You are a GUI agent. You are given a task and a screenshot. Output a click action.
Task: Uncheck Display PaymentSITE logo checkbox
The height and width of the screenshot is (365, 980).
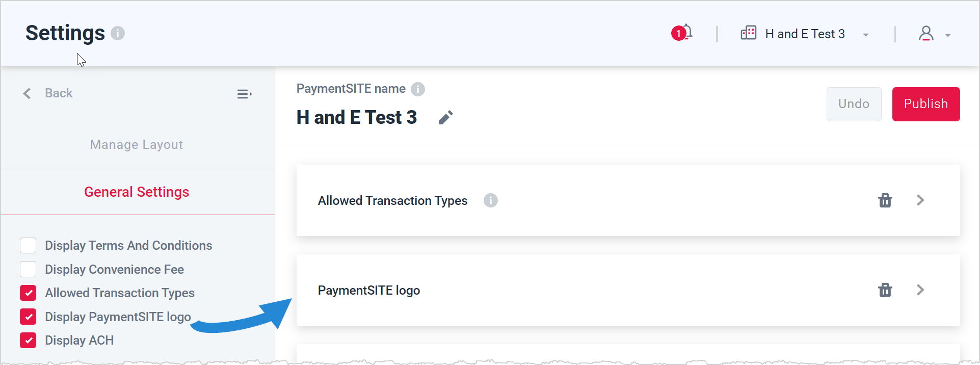28,317
